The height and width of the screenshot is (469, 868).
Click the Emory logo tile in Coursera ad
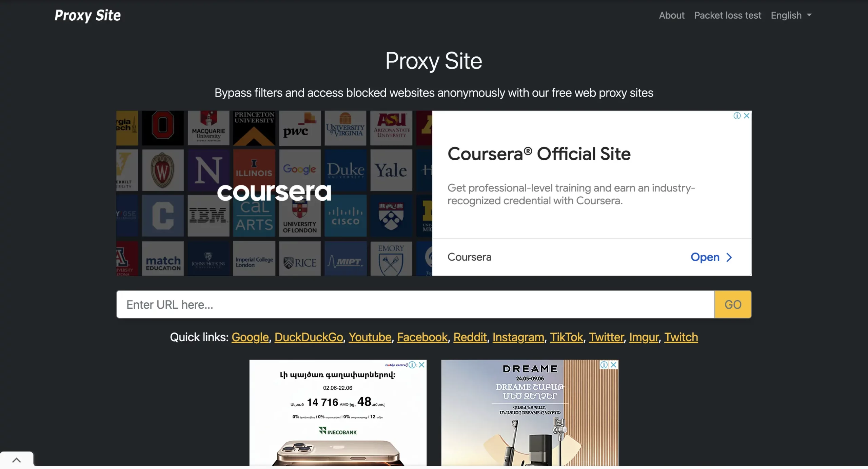point(391,258)
